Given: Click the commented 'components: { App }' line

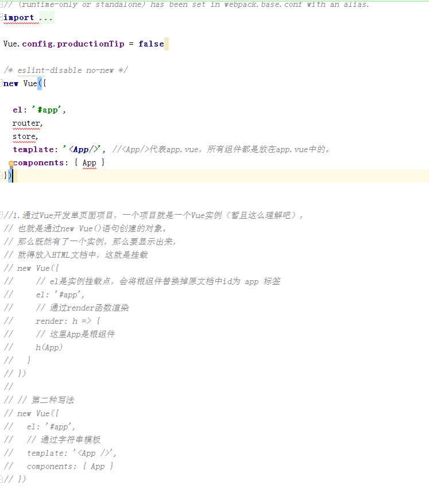Looking at the screenshot, I should click(70, 466).
